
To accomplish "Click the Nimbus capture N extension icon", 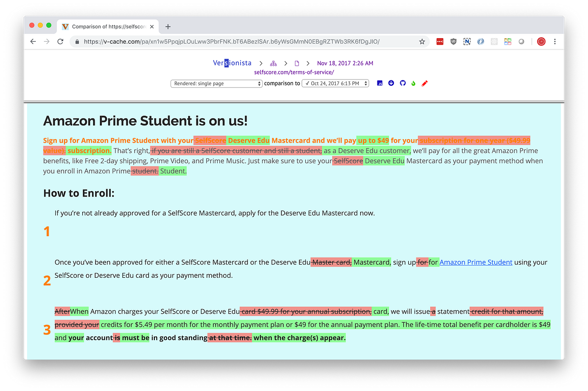I will (x=467, y=42).
